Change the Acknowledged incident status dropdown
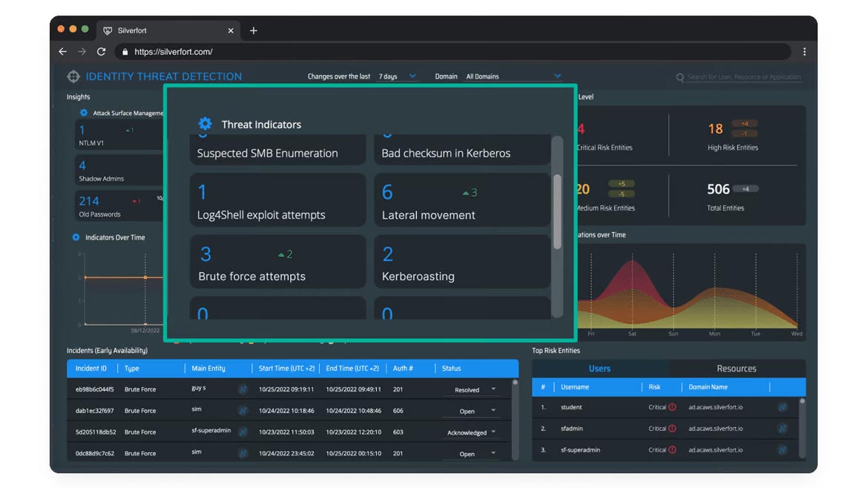This screenshot has height=488, width=868. pos(474,432)
